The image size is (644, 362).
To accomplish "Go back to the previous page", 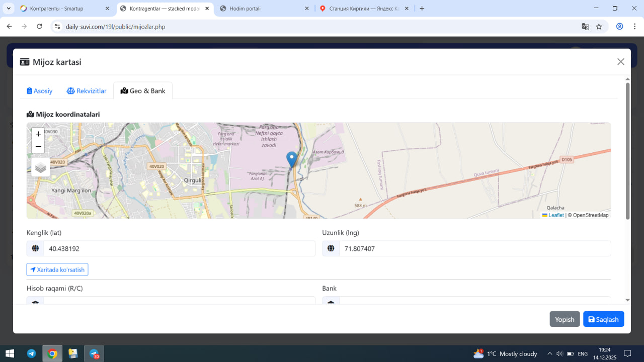I will coord(9,27).
